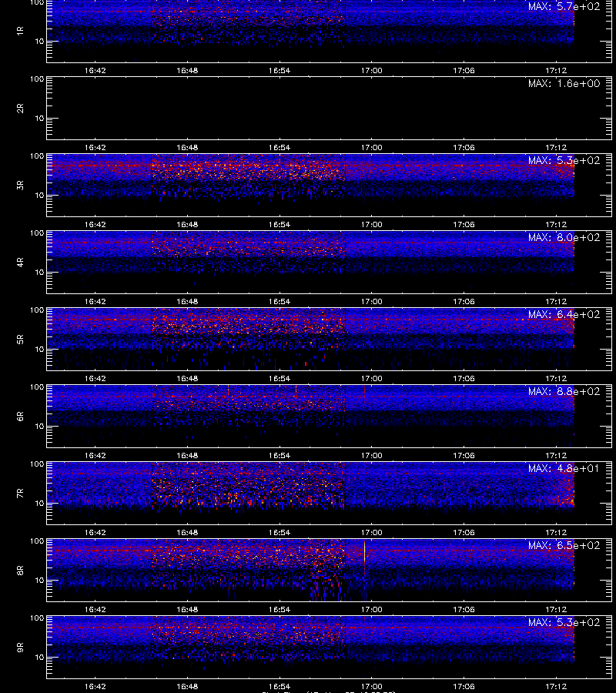Click the 7R panel axis label

(x=20, y=494)
